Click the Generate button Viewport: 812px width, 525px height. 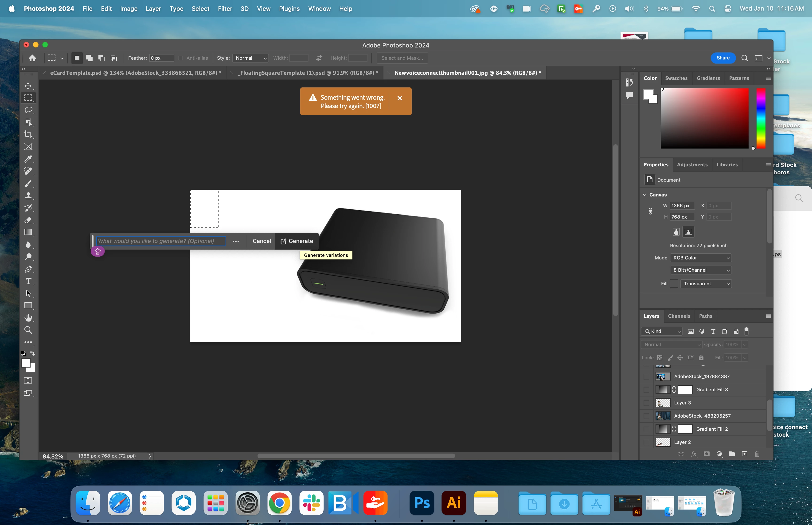[x=297, y=241]
